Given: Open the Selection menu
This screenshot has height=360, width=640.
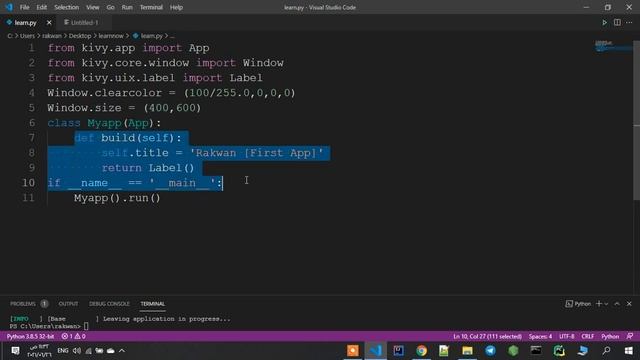Looking at the screenshot, I should coord(67,7).
